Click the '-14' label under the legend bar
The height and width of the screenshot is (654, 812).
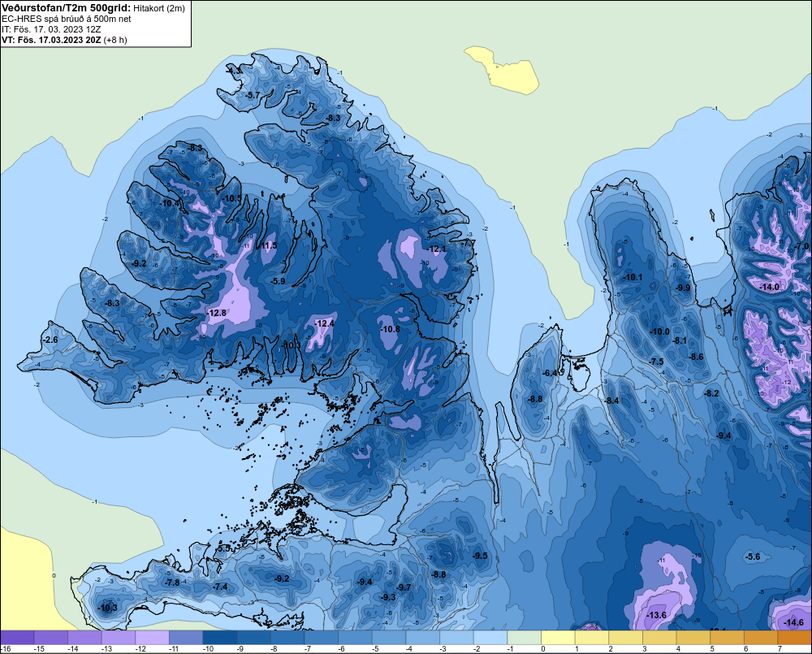tap(72, 649)
